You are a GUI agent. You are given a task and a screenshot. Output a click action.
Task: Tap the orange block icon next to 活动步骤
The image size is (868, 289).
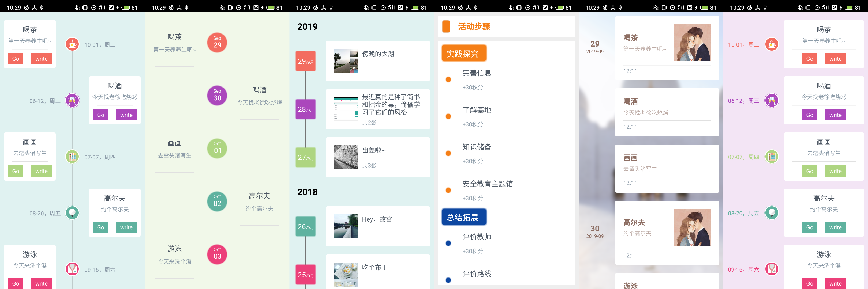click(x=446, y=26)
